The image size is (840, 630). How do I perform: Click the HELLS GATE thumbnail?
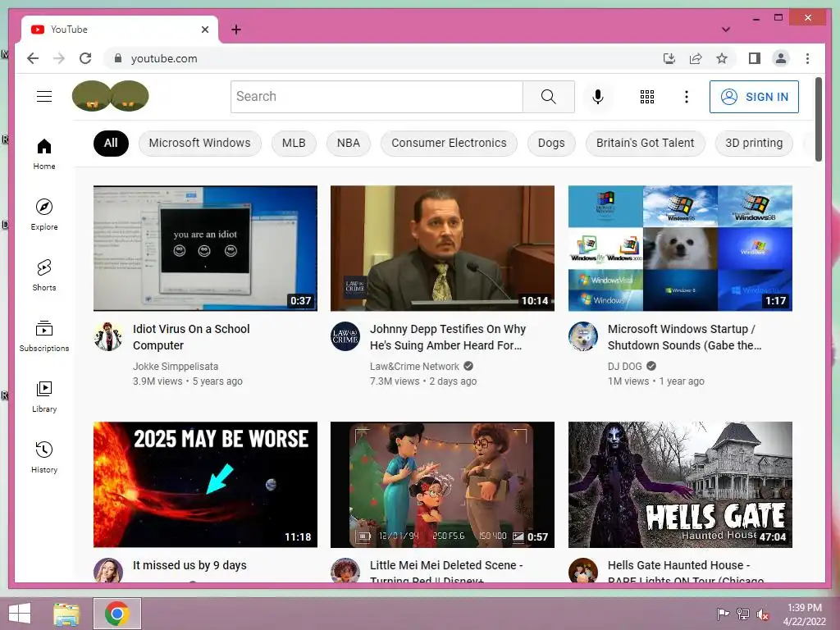point(680,484)
